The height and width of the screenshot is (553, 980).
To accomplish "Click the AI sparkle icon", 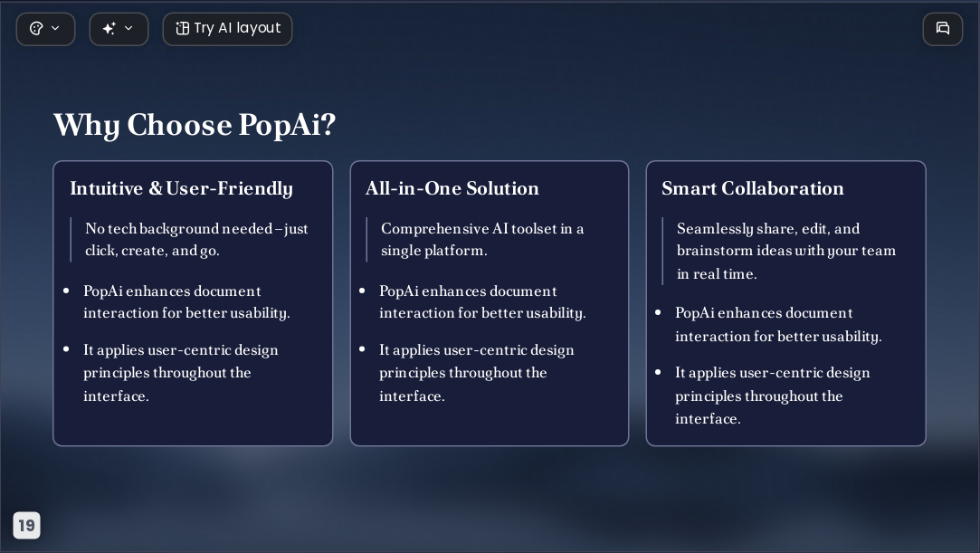I will (x=109, y=28).
